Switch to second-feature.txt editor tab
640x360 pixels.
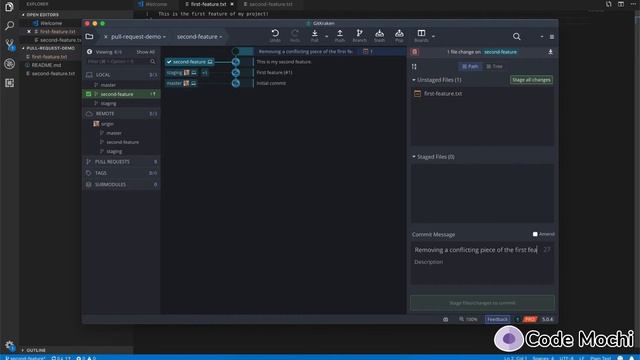pos(271,4)
